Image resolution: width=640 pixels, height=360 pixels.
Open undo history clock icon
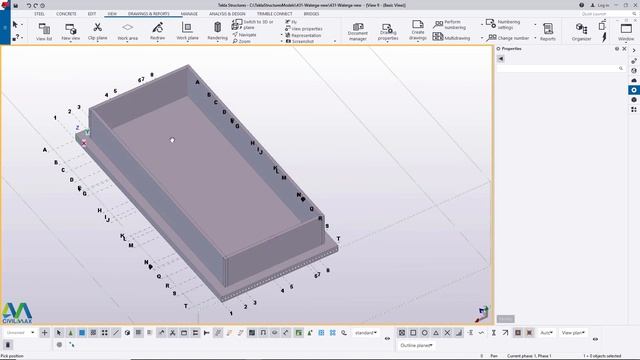pos(42,6)
